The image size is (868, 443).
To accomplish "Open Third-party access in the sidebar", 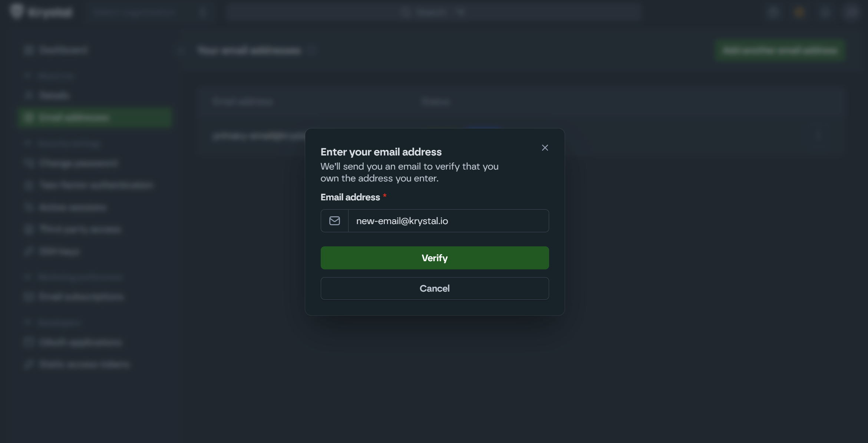I will [x=80, y=229].
